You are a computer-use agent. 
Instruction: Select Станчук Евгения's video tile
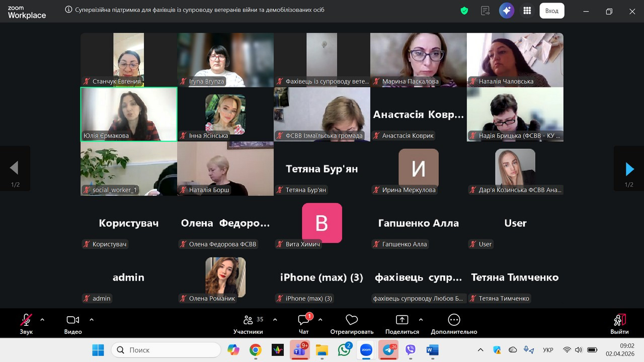[129, 60]
